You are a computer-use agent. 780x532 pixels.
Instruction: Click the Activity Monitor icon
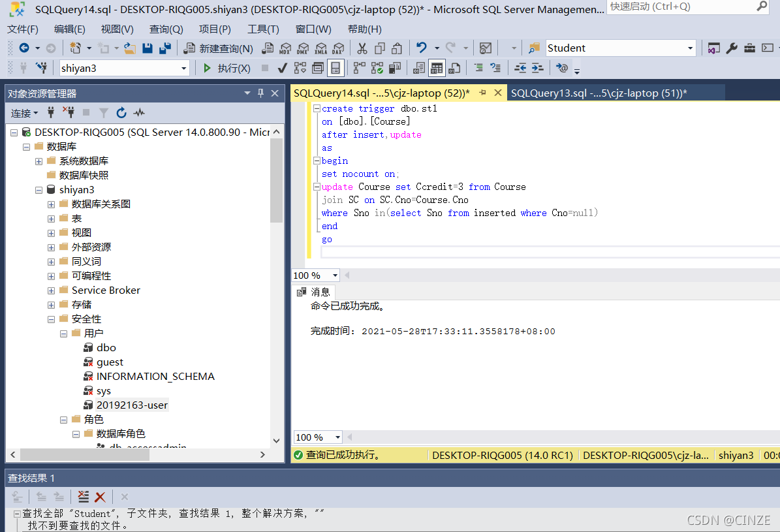click(x=486, y=48)
